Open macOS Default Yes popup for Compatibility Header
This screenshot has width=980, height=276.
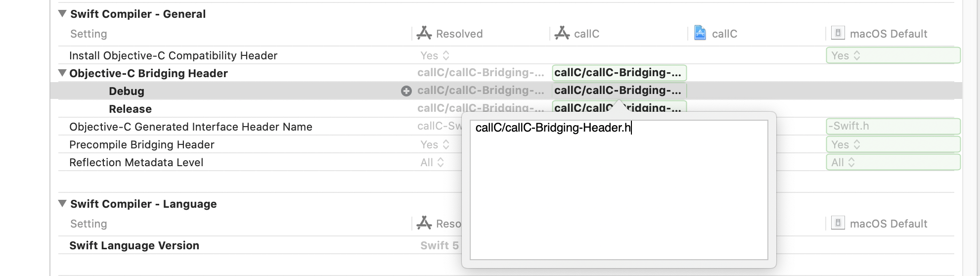point(893,55)
